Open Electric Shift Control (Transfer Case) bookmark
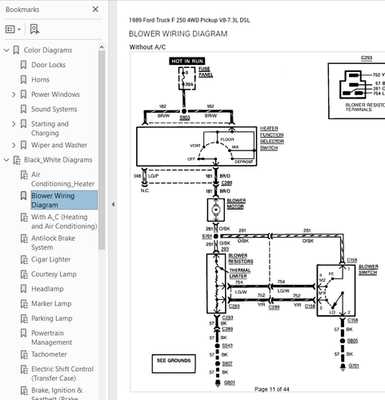Image resolution: width=385 pixels, height=400 pixels. (x=62, y=374)
